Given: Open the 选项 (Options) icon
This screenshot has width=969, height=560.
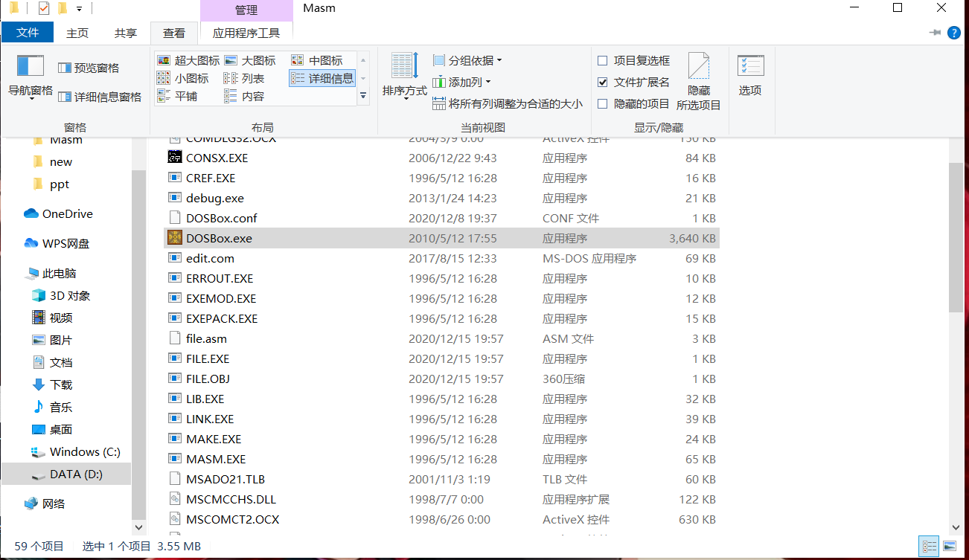Looking at the screenshot, I should point(750,74).
